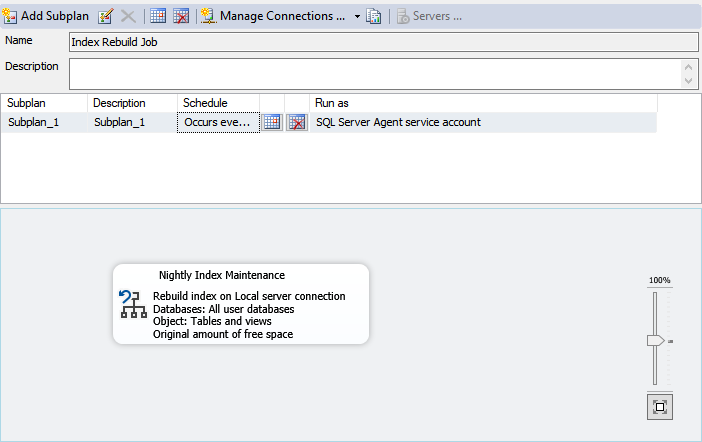Open Manage Connections

click(x=273, y=16)
